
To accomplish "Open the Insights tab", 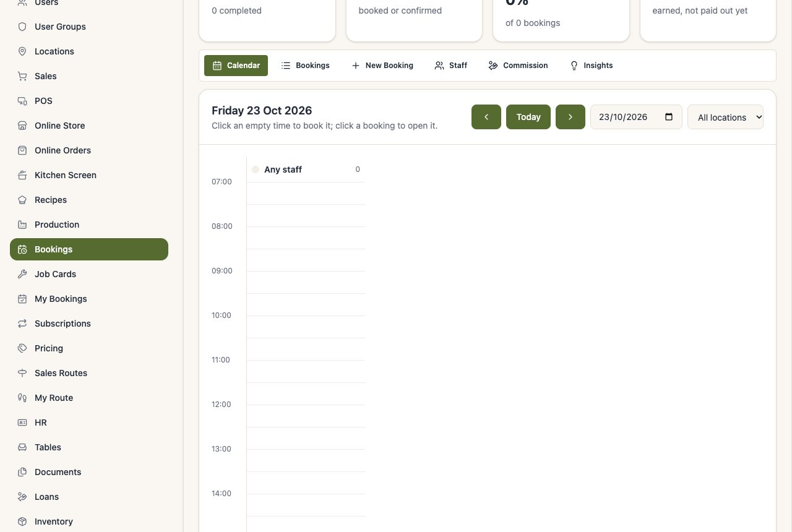I will tap(591, 66).
